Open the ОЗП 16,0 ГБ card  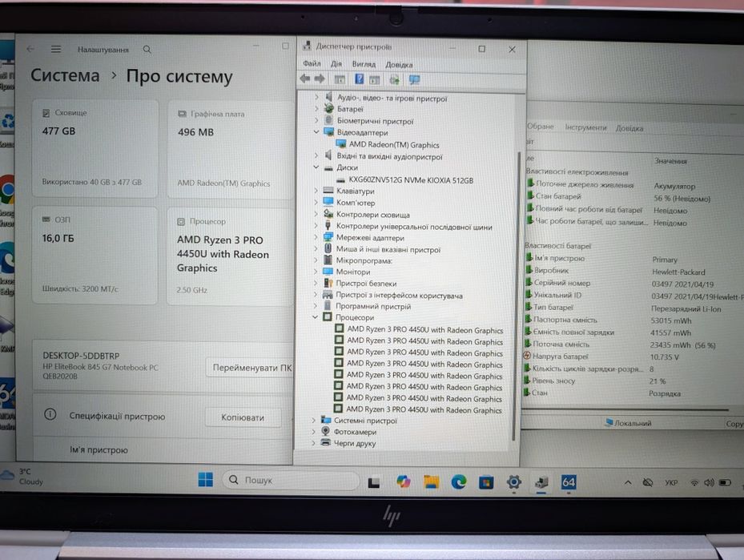click(x=95, y=256)
